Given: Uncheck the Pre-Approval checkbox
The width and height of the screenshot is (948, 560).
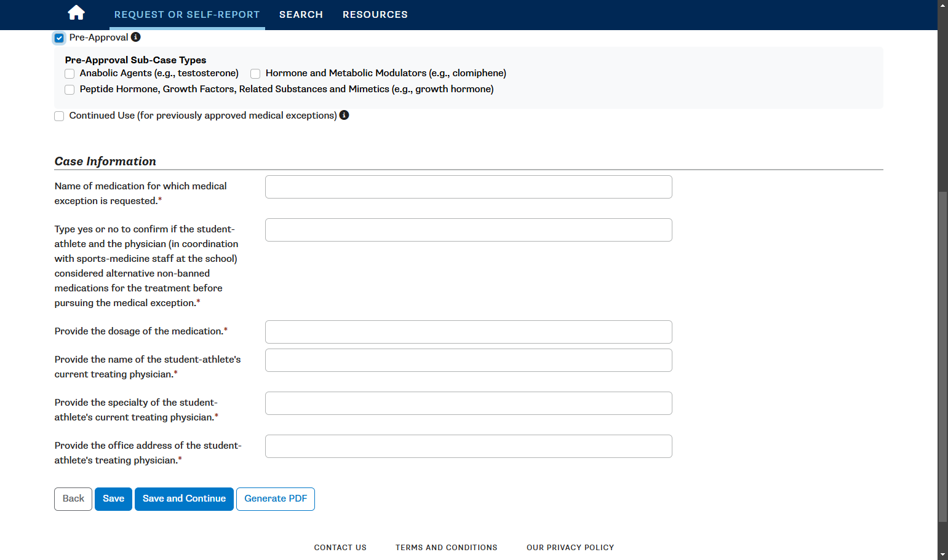Looking at the screenshot, I should [x=59, y=38].
